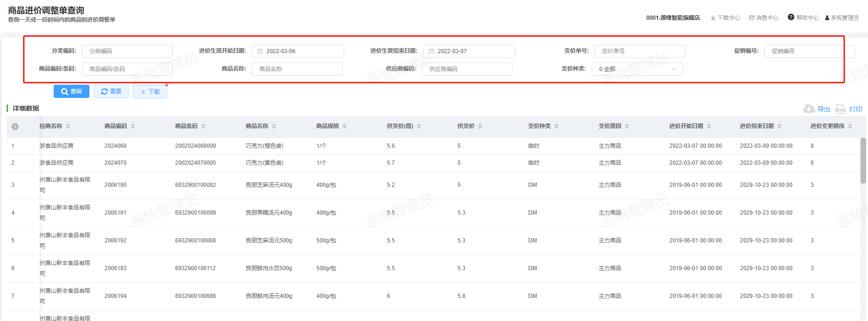Open 消息中心 message center
This screenshot has width=868, height=321.
[x=764, y=18]
